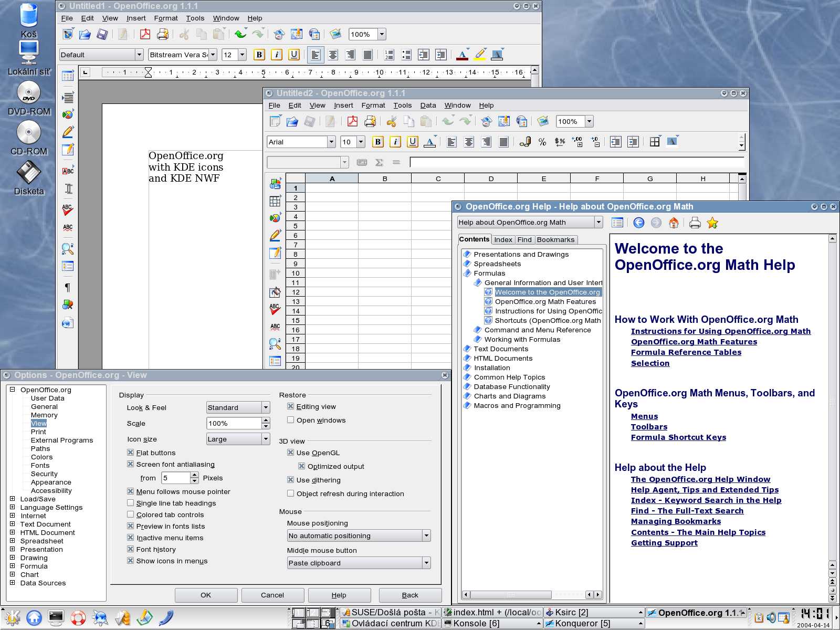Click the Back button in Options dialog
Image resolution: width=840 pixels, height=630 pixels.
[x=410, y=595]
